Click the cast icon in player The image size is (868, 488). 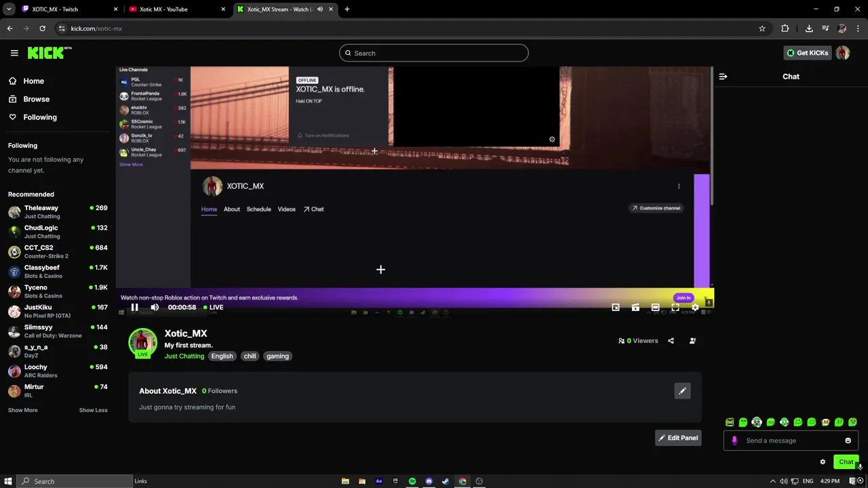[635, 307]
